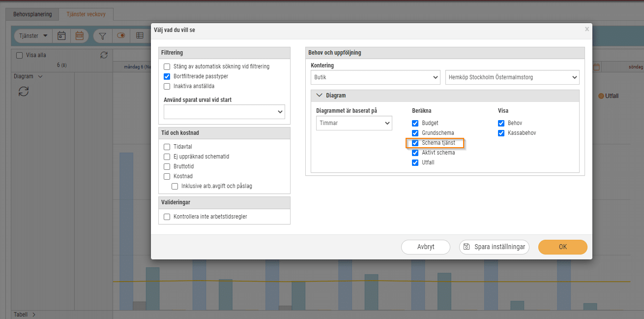Click the Beräkna column heading
The image size is (644, 319).
click(x=422, y=111)
